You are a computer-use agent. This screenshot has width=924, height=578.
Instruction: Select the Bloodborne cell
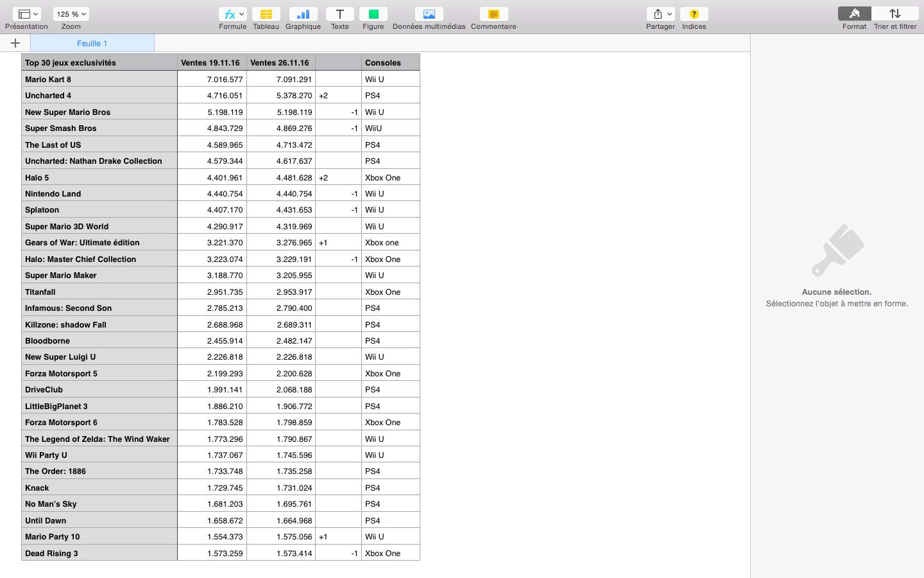(x=99, y=340)
